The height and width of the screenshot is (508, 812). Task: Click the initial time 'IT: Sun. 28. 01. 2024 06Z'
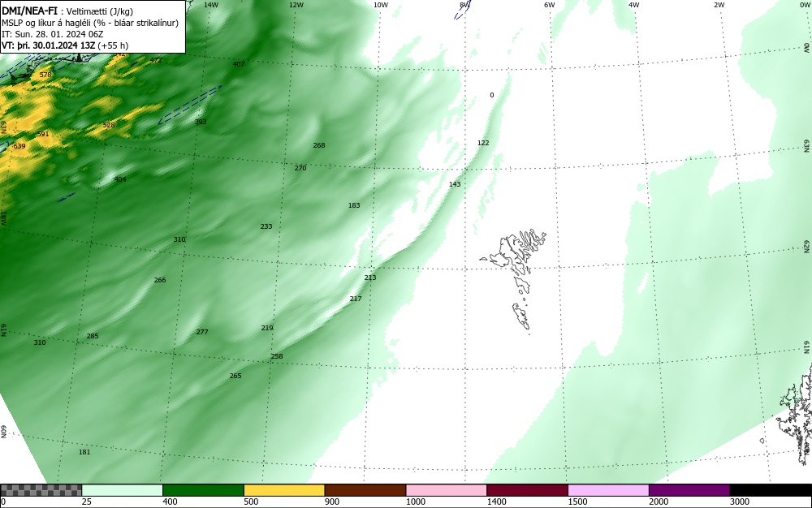point(52,34)
